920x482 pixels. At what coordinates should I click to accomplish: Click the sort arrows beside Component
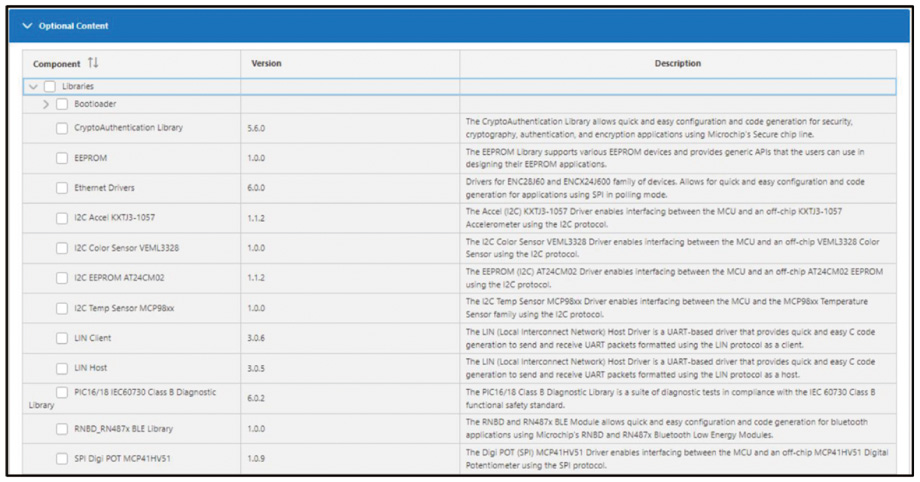pyautogui.click(x=93, y=64)
